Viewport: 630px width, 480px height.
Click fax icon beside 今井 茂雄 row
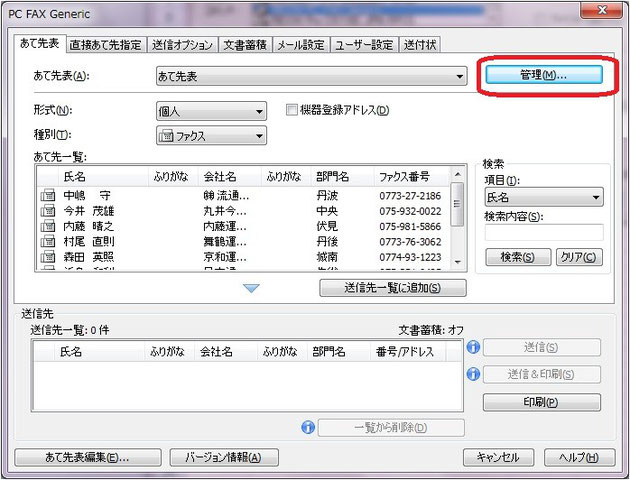pos(48,211)
